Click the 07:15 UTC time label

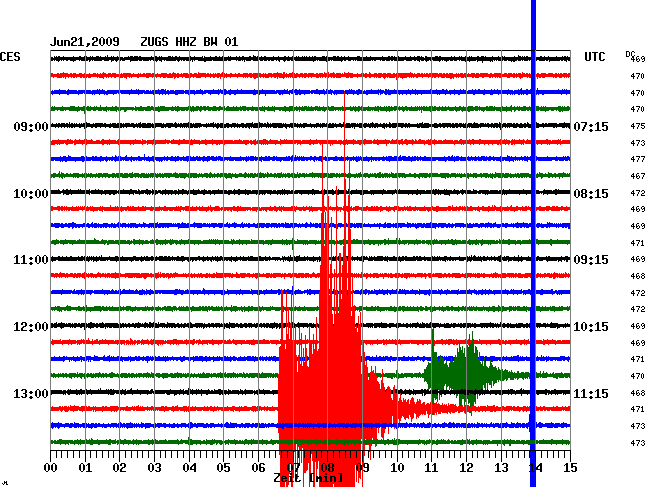click(591, 126)
